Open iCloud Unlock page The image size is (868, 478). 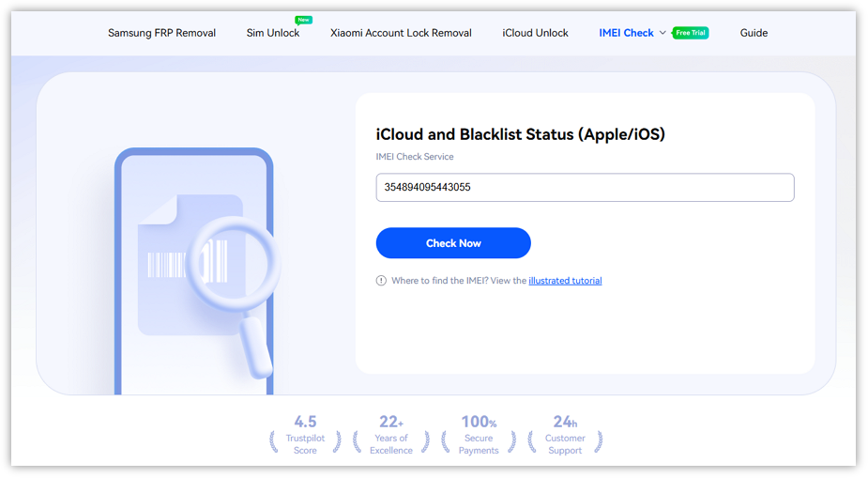(x=535, y=33)
